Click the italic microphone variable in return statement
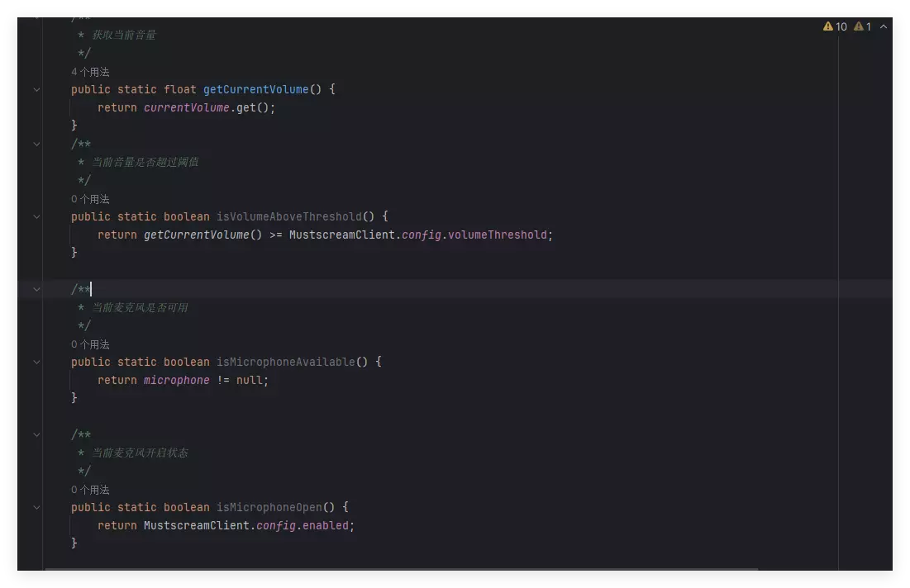The width and height of the screenshot is (910, 588). (x=176, y=381)
